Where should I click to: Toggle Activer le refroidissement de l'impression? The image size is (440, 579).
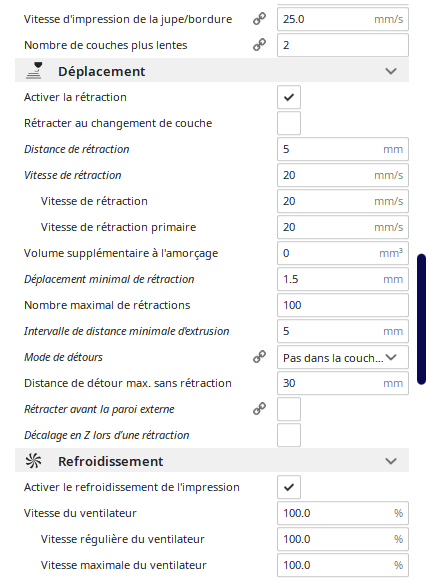point(289,487)
